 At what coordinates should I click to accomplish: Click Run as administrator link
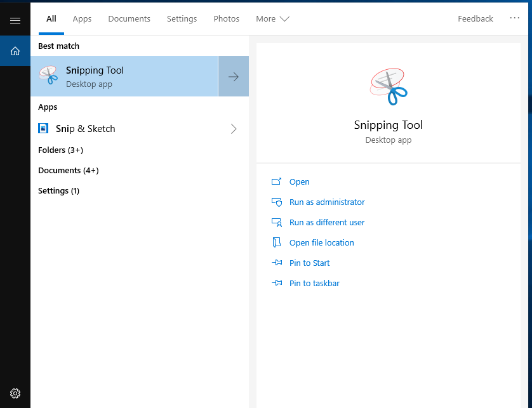click(327, 202)
